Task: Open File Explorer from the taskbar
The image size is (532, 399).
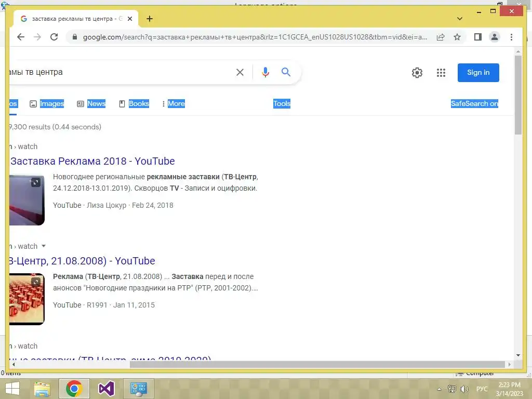Action: tap(42, 389)
